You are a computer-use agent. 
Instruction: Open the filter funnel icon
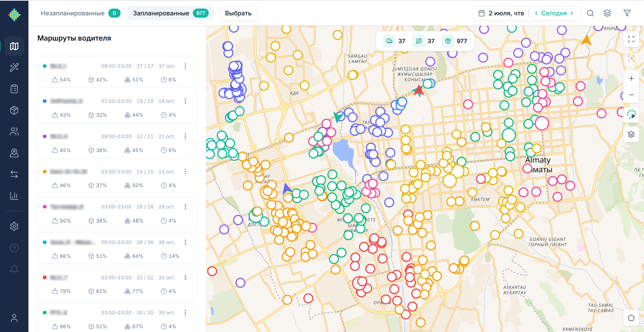627,13
